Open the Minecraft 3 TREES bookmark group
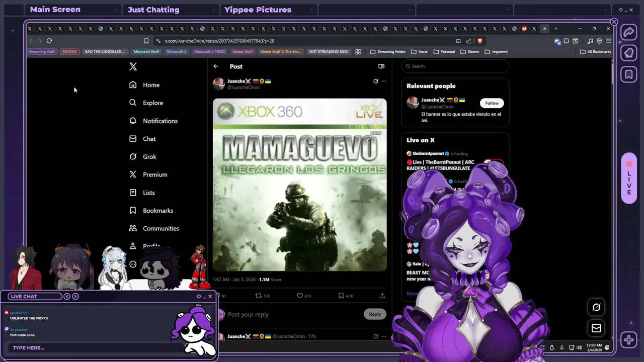The width and height of the screenshot is (644, 362). click(x=209, y=51)
